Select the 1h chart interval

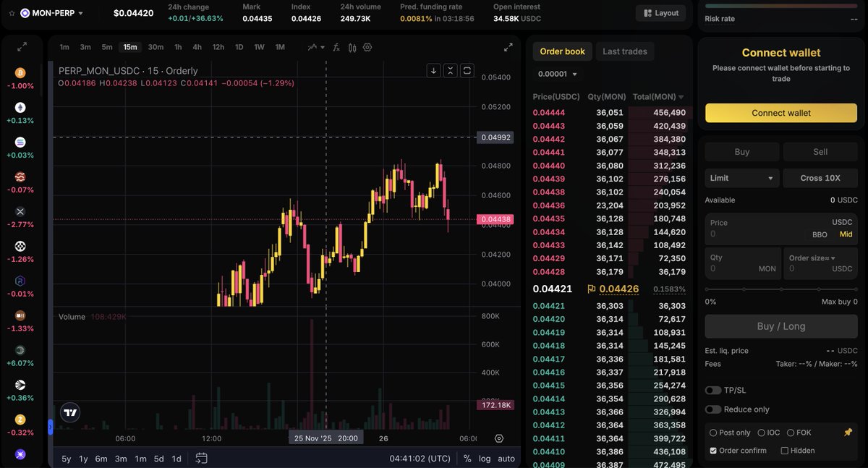point(178,47)
